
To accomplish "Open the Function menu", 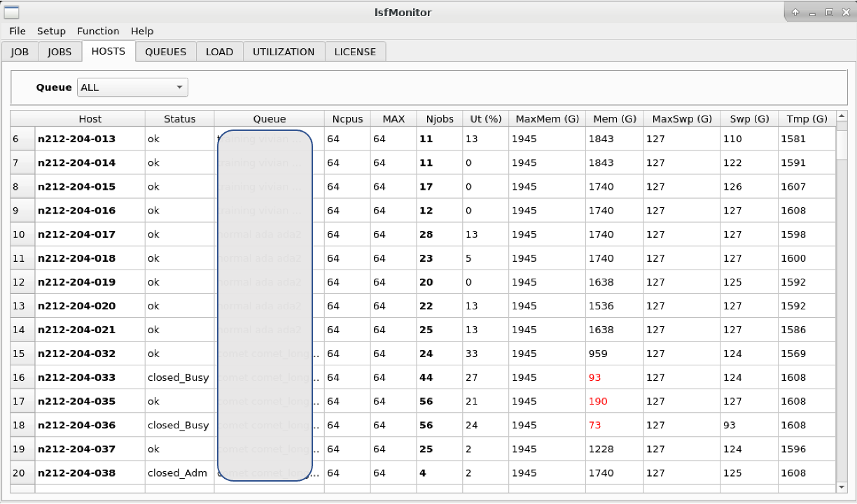I will point(98,31).
